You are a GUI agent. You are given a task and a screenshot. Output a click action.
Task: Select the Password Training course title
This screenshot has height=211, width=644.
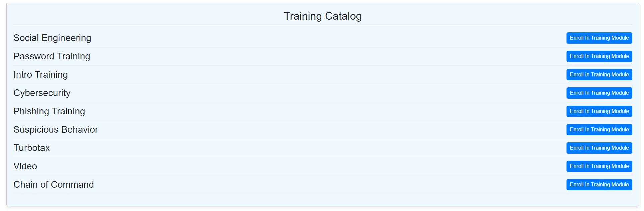52,56
